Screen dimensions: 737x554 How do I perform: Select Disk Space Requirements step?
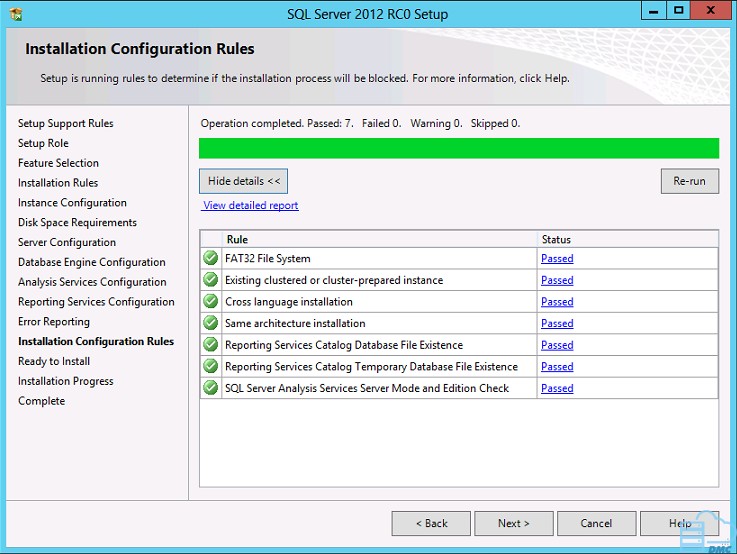click(x=78, y=222)
